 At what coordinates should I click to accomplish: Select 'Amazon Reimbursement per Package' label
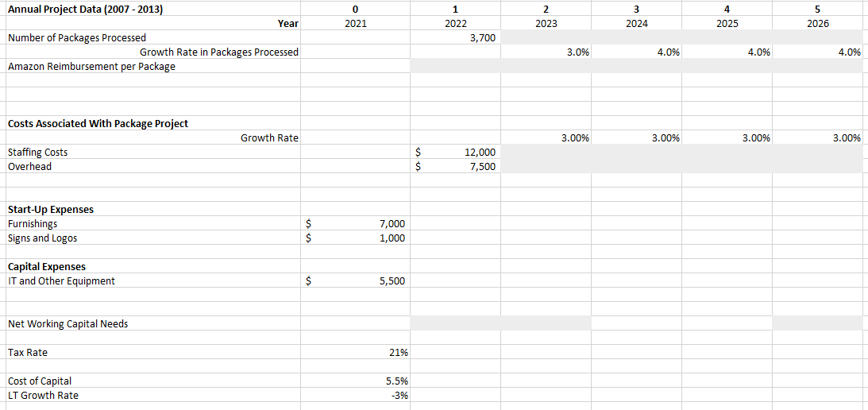[x=91, y=67]
